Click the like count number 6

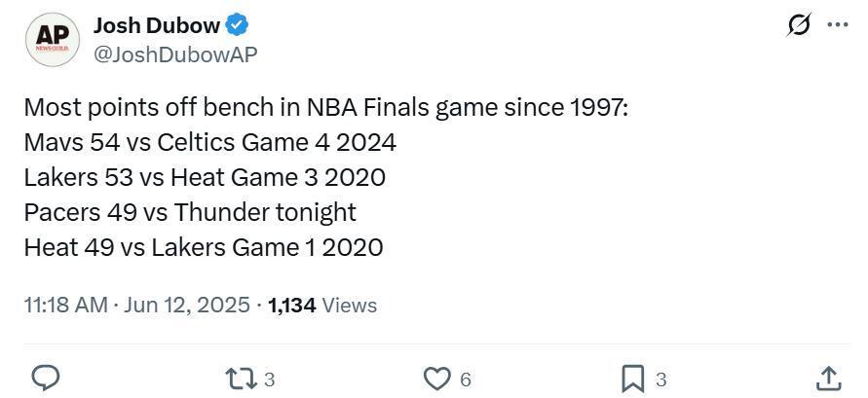(x=466, y=380)
